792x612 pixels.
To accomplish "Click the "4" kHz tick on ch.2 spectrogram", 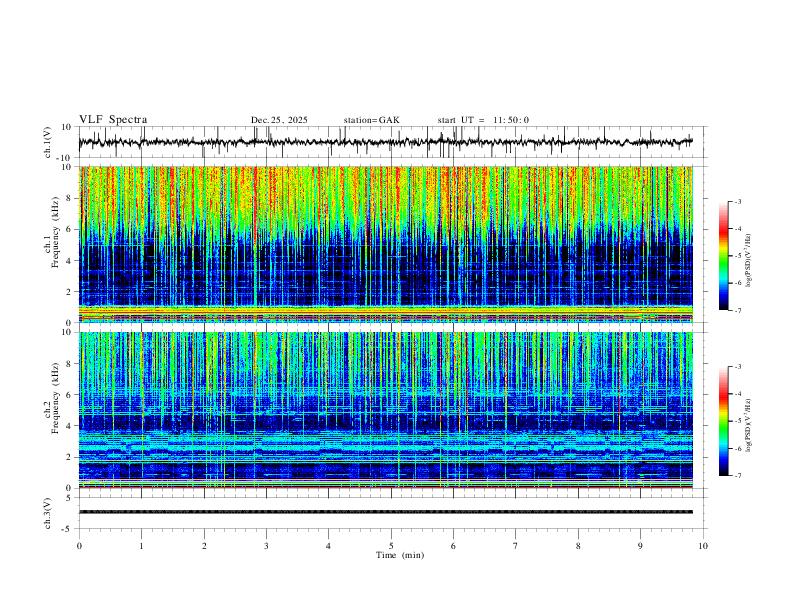I will pyautogui.click(x=70, y=426).
